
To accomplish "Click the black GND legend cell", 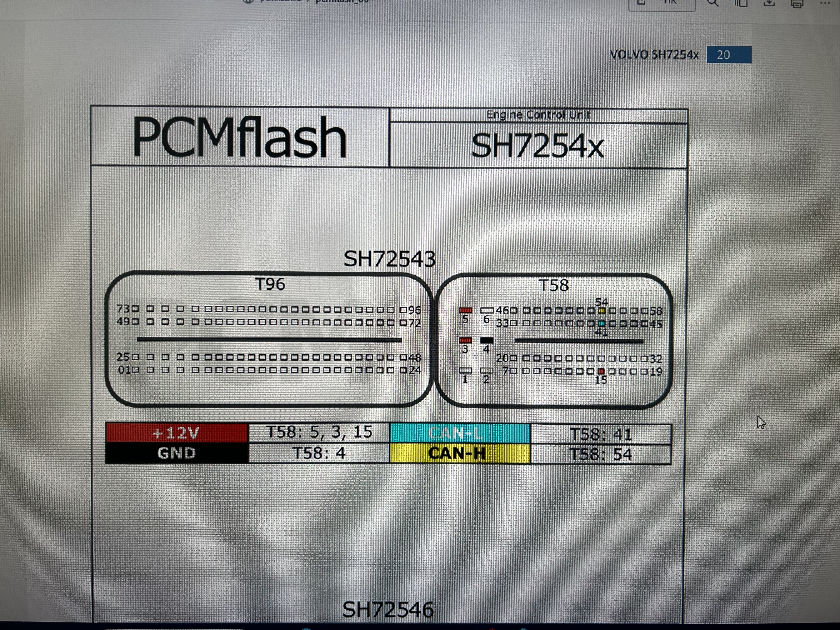I will (176, 453).
